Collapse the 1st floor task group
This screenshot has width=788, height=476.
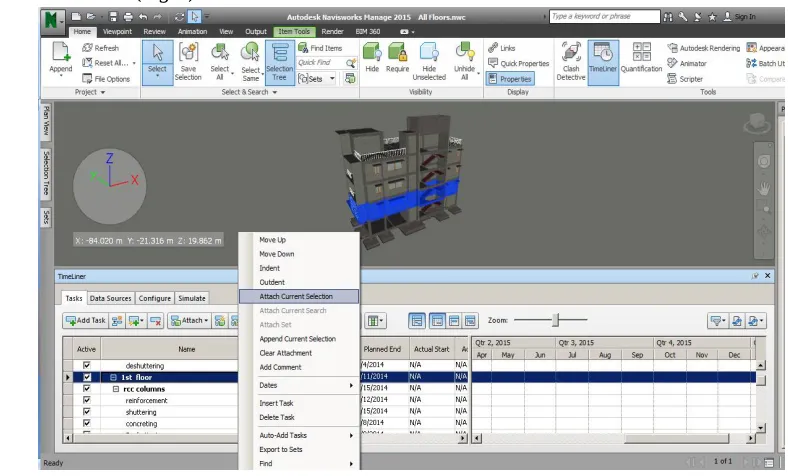113,377
